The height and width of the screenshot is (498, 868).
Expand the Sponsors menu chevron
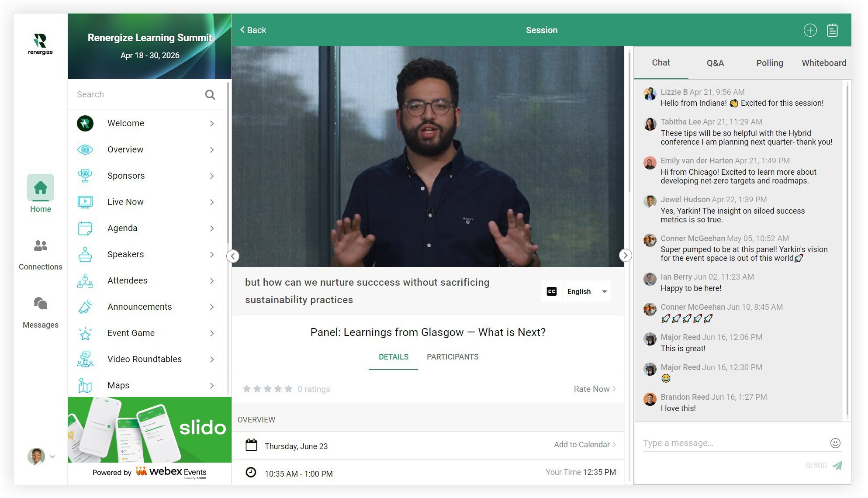[x=212, y=176]
